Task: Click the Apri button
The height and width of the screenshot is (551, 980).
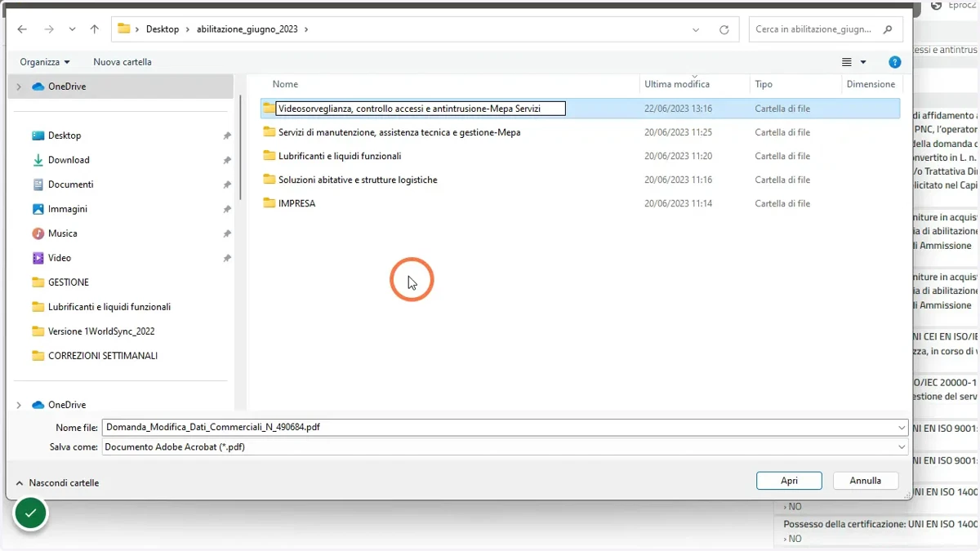Action: pyautogui.click(x=789, y=481)
